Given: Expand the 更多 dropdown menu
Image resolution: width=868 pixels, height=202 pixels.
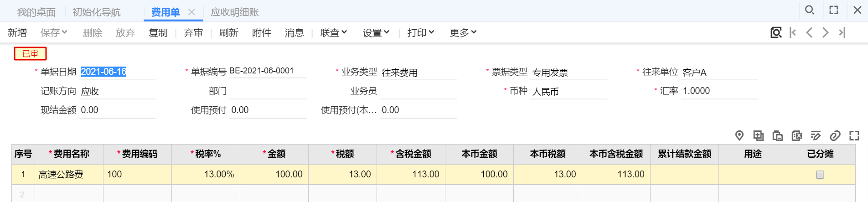Looking at the screenshot, I should [463, 32].
